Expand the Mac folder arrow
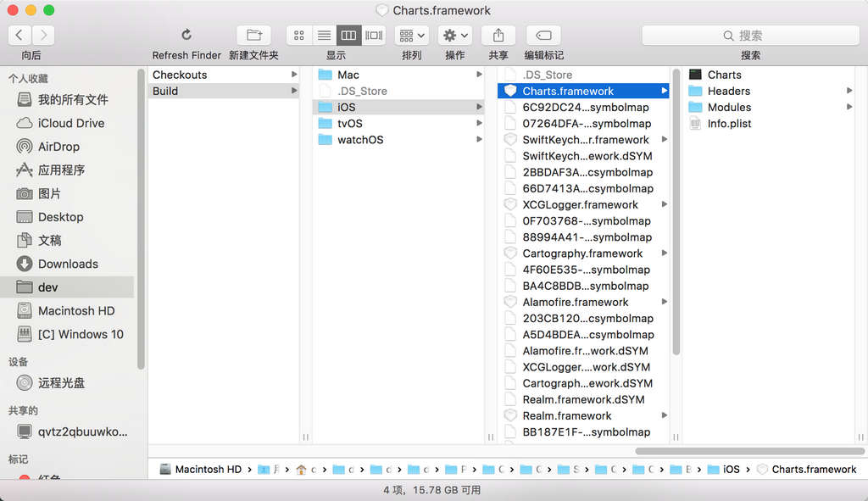Screen dimensions: 868x501 coord(480,75)
